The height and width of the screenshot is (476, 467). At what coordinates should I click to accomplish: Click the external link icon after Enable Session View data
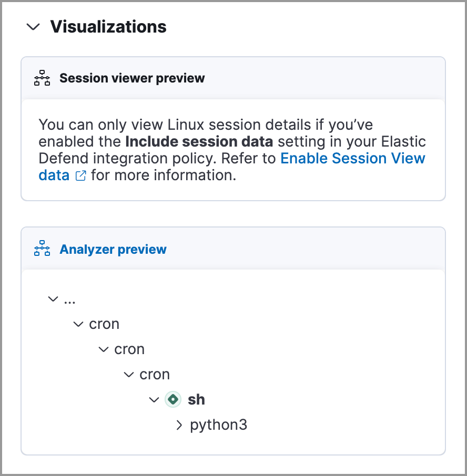point(80,176)
